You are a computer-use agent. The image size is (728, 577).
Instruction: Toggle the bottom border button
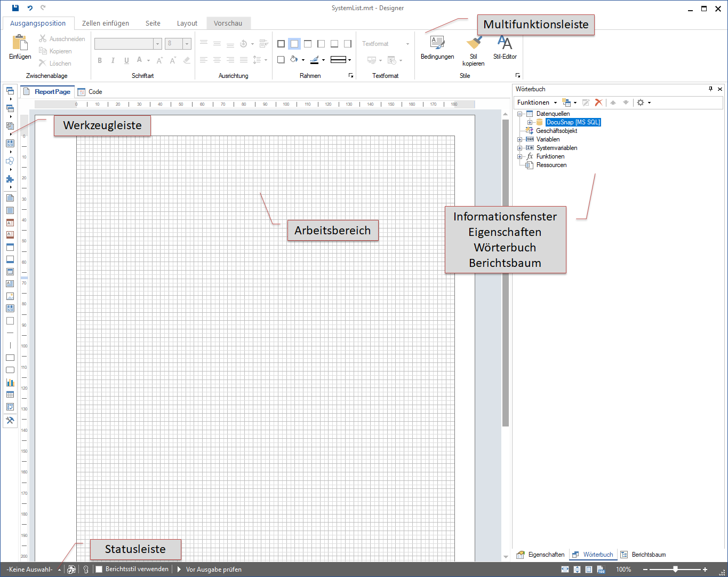334,44
